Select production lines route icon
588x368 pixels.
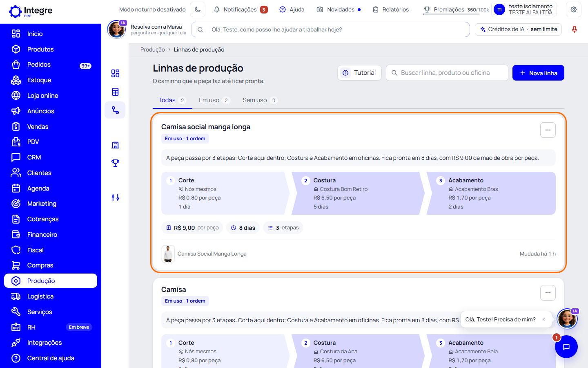tap(115, 110)
